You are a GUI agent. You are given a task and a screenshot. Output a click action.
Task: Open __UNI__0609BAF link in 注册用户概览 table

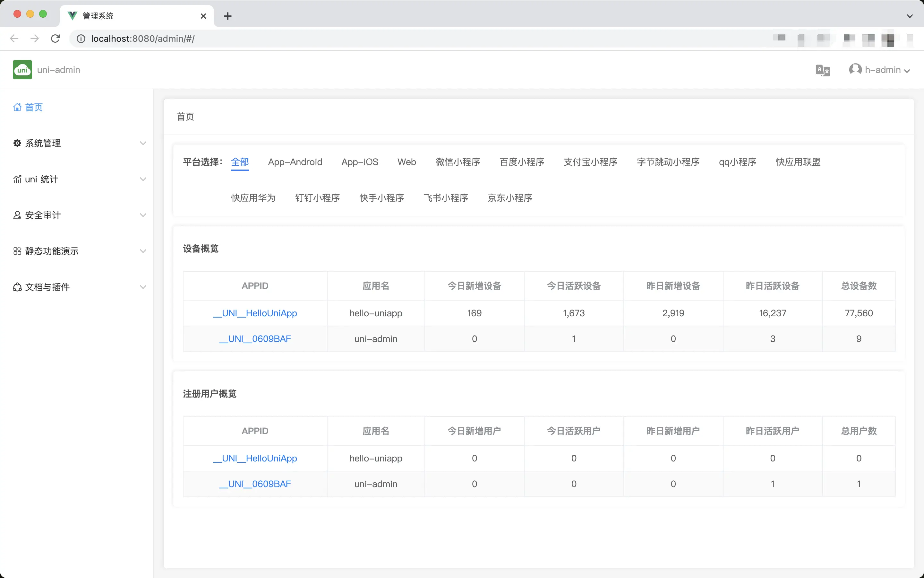pyautogui.click(x=255, y=484)
